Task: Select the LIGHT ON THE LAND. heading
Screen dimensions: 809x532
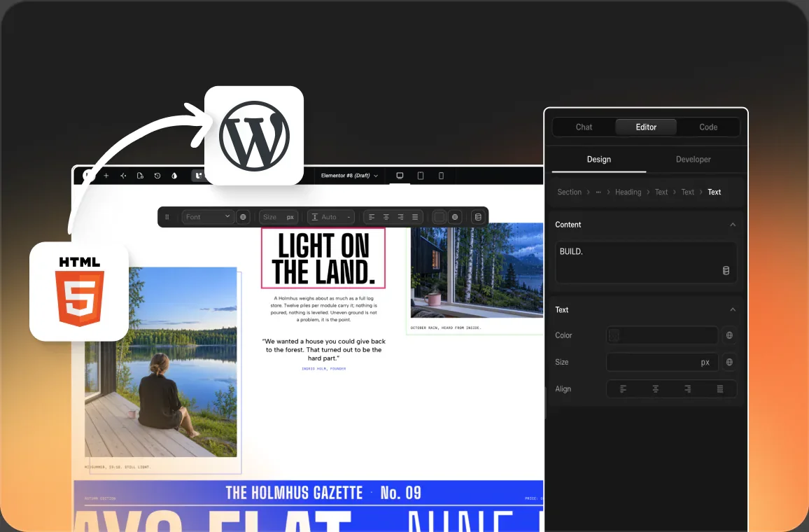Action: (323, 258)
